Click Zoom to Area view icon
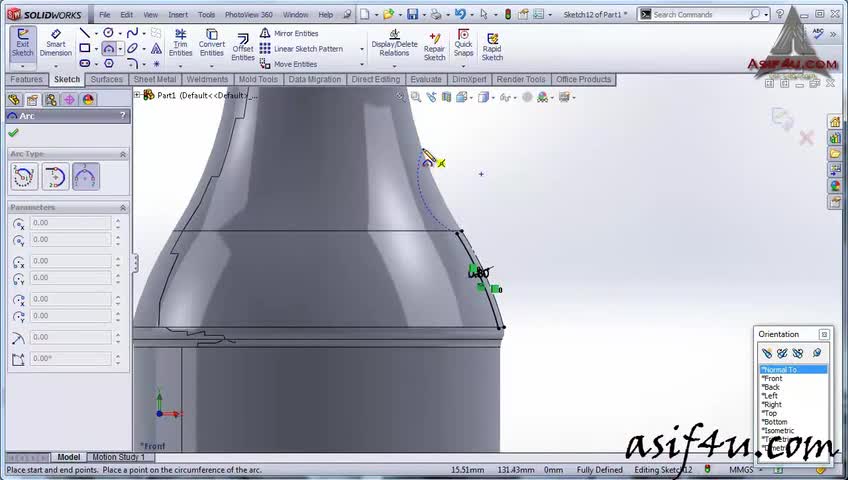This screenshot has height=480, width=848. click(415, 97)
